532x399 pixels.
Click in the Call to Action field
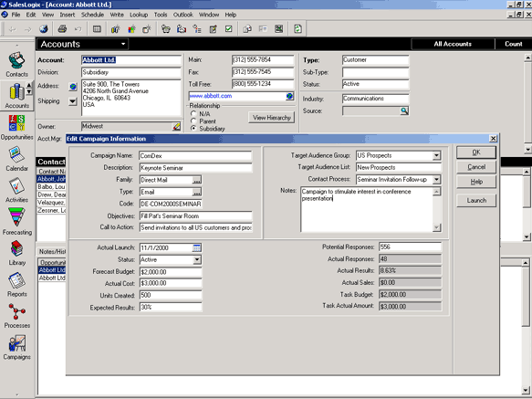point(195,228)
